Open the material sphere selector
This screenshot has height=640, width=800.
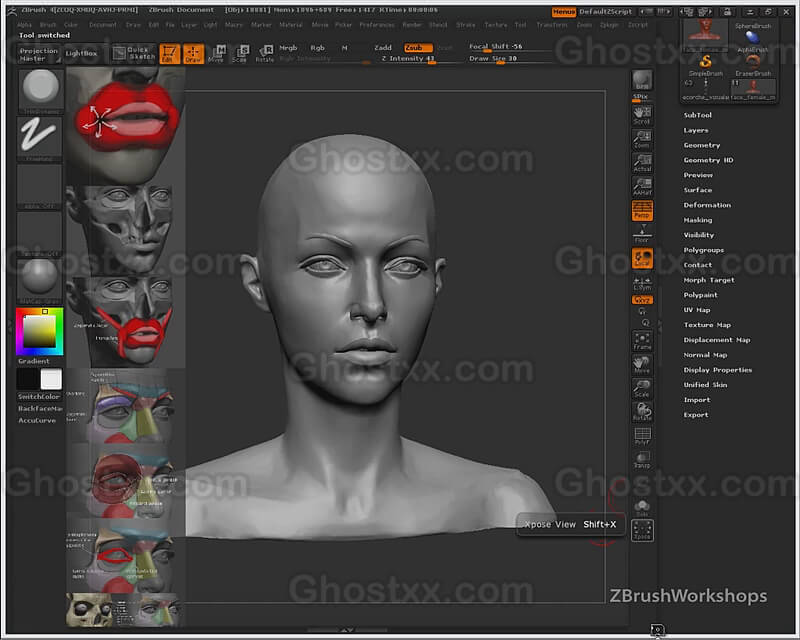[x=39, y=281]
